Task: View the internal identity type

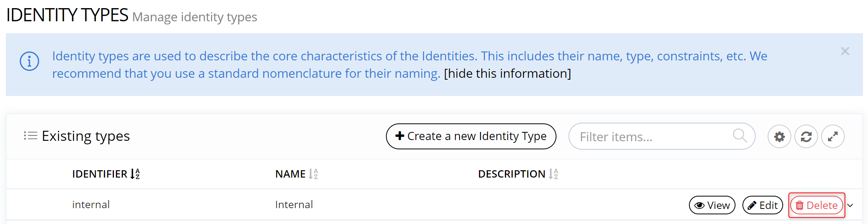Action: (x=712, y=205)
